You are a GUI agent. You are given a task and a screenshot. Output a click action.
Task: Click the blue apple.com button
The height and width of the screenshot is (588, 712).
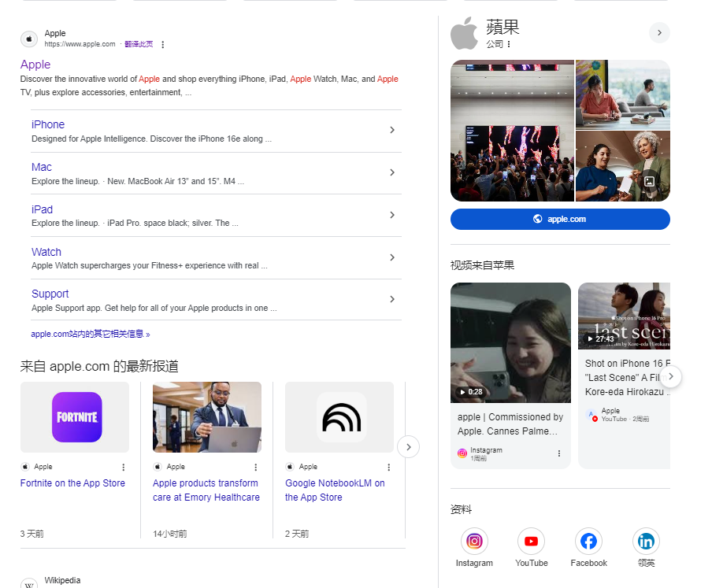click(560, 219)
